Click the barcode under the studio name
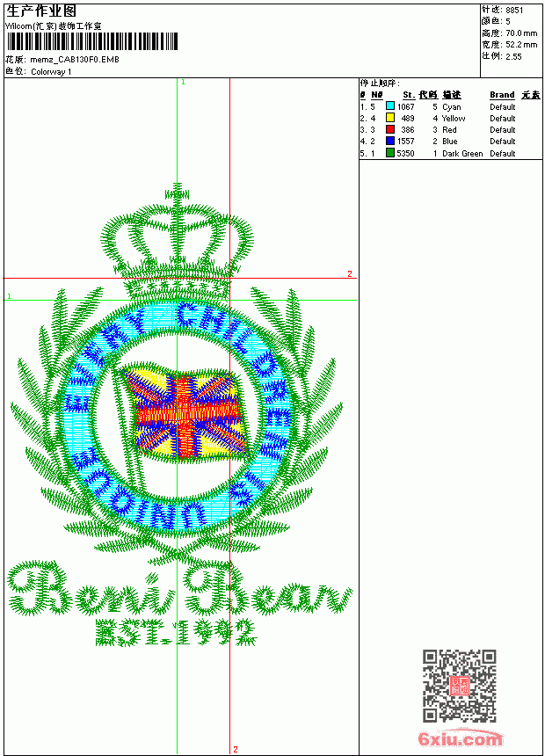545x756 pixels. pyautogui.click(x=91, y=41)
